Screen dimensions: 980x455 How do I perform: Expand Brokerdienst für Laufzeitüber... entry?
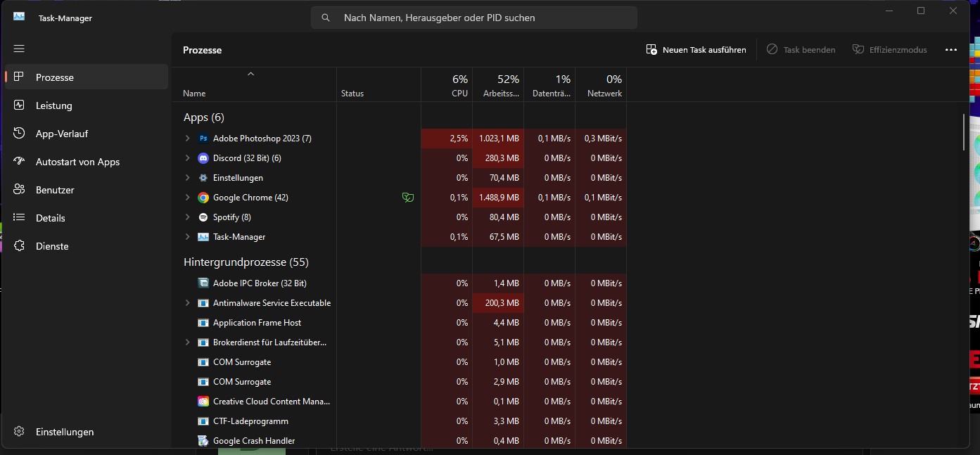coord(187,342)
